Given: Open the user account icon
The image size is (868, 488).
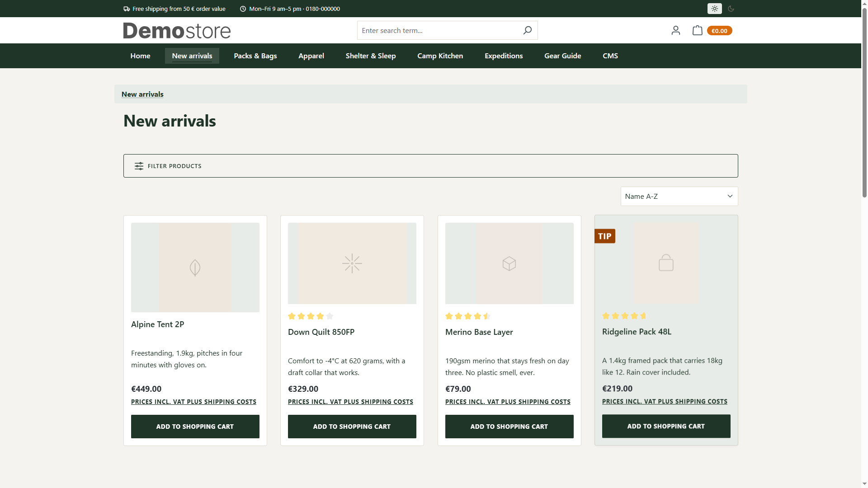Looking at the screenshot, I should pyautogui.click(x=675, y=30).
